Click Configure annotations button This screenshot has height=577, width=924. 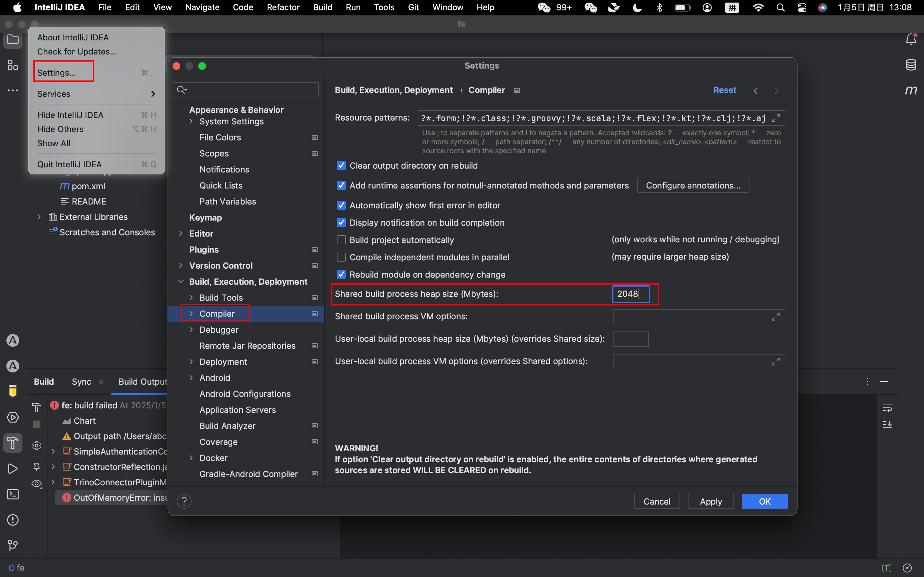[693, 186]
